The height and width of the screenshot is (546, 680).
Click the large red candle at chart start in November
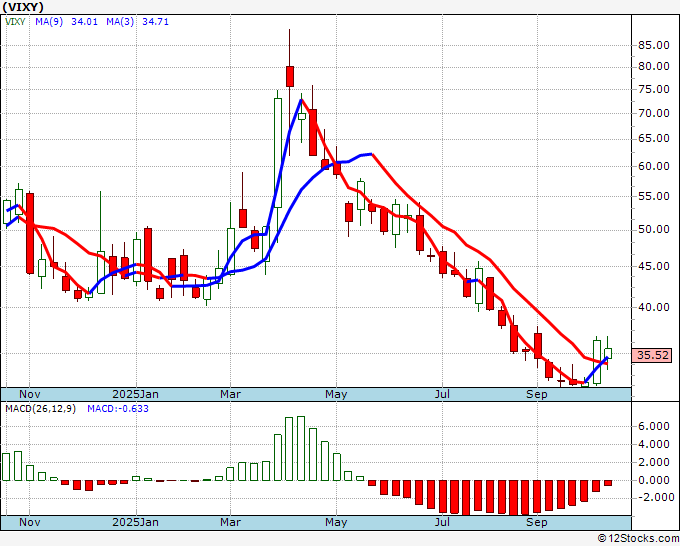30,230
